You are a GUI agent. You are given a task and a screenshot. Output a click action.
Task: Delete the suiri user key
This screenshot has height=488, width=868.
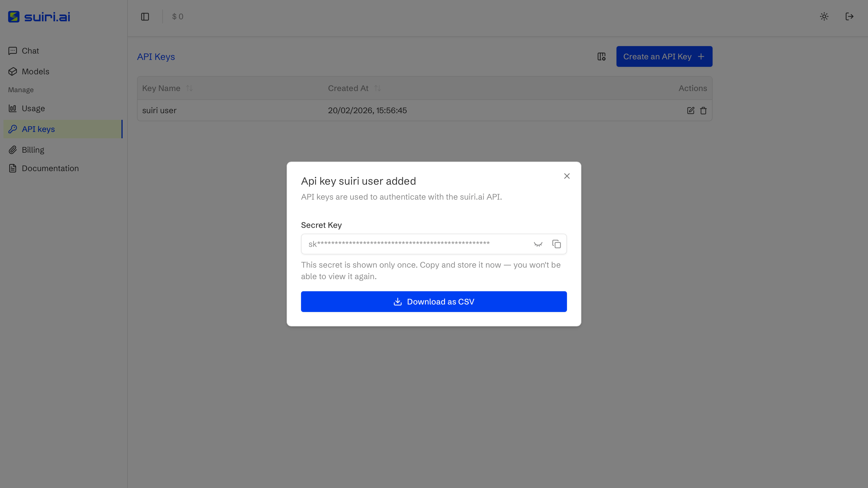(703, 111)
